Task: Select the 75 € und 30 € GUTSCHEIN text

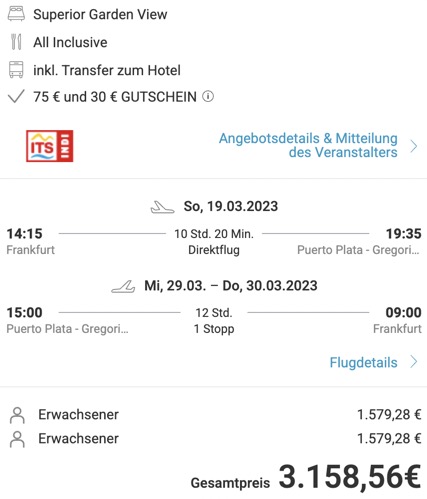Action: 115,97
